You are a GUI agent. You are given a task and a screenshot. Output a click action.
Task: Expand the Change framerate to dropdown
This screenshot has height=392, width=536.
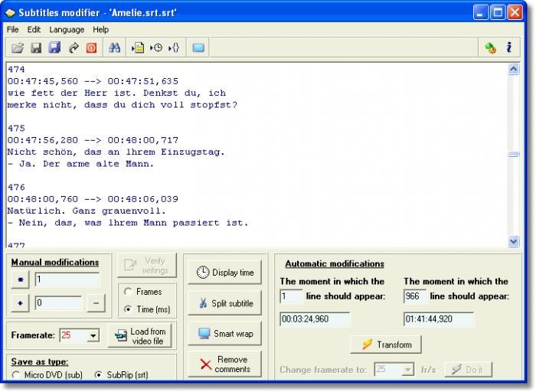[407, 370]
